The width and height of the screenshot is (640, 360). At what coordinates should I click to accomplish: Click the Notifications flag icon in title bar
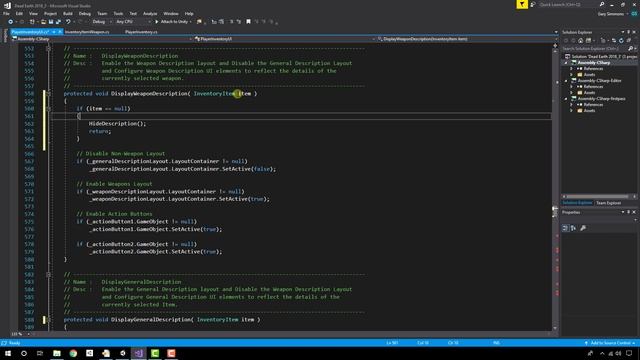tap(522, 4)
